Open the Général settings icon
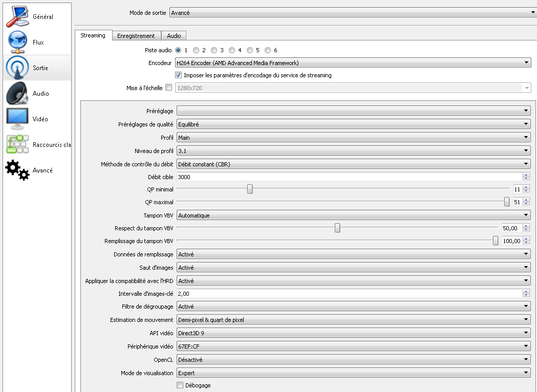537x392 pixels. 17,16
